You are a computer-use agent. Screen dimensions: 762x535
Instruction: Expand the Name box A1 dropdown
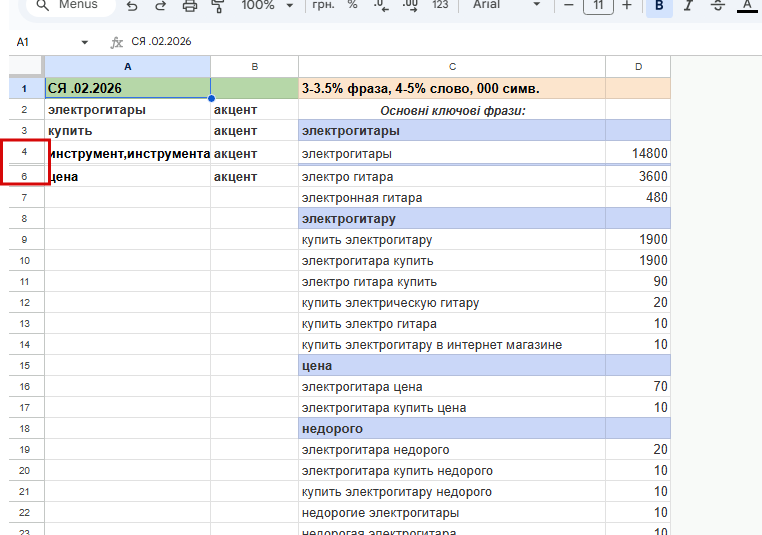84,42
